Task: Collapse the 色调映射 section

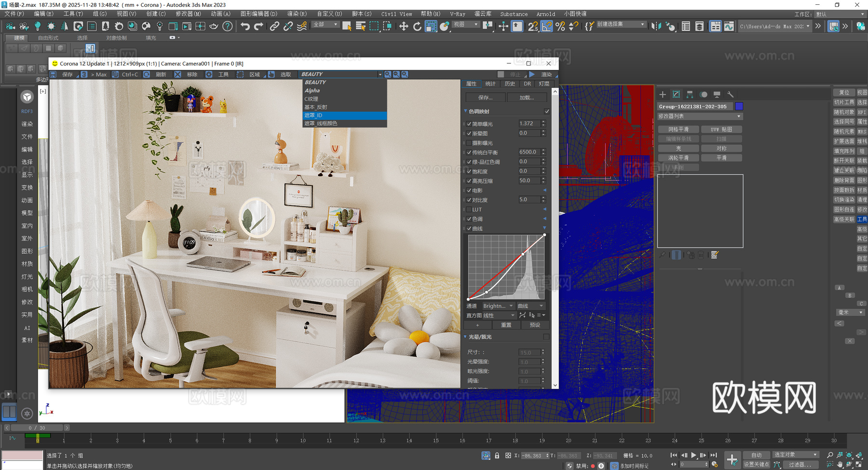Action: pyautogui.click(x=466, y=111)
